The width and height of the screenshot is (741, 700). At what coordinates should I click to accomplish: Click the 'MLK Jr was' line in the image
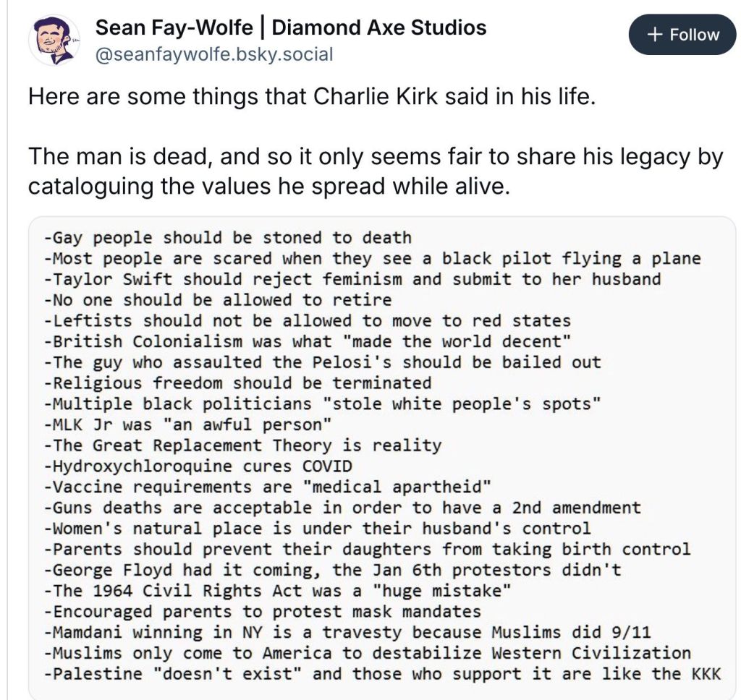[x=187, y=424]
